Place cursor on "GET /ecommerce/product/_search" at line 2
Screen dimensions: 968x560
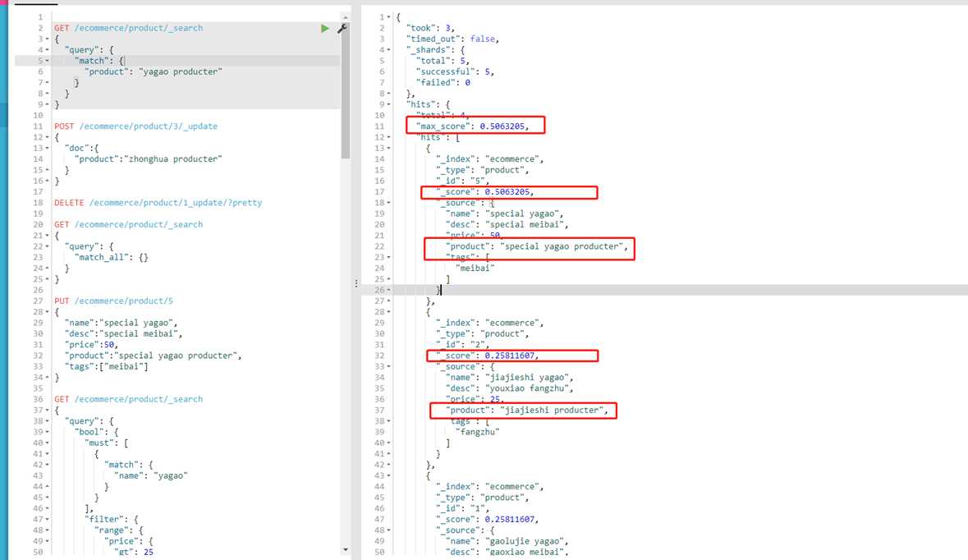click(x=128, y=29)
